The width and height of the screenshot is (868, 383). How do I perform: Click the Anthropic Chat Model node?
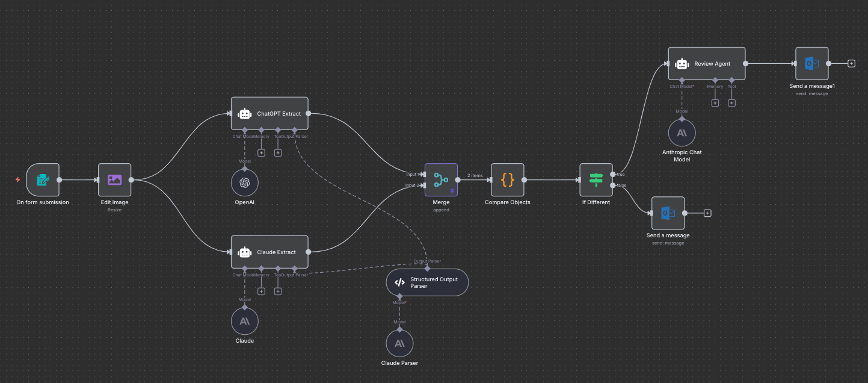tap(682, 132)
